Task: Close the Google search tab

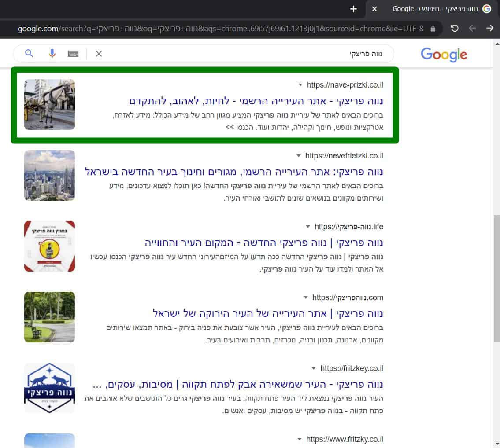Action: pyautogui.click(x=374, y=9)
